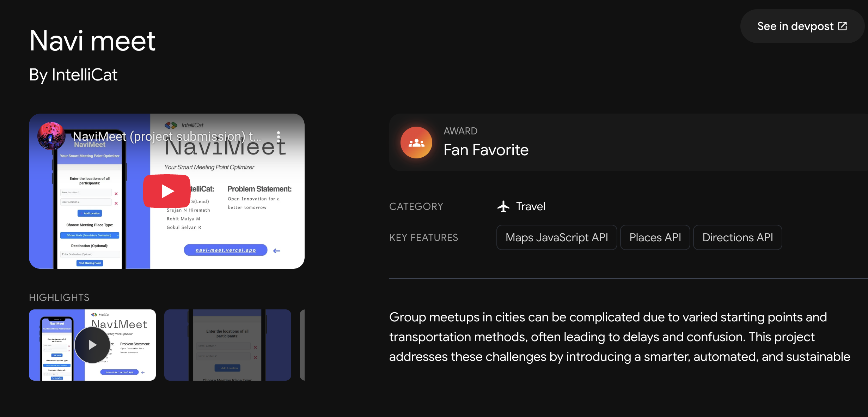This screenshot has width=868, height=417.
Task: Click the Travel category label
Action: click(530, 206)
